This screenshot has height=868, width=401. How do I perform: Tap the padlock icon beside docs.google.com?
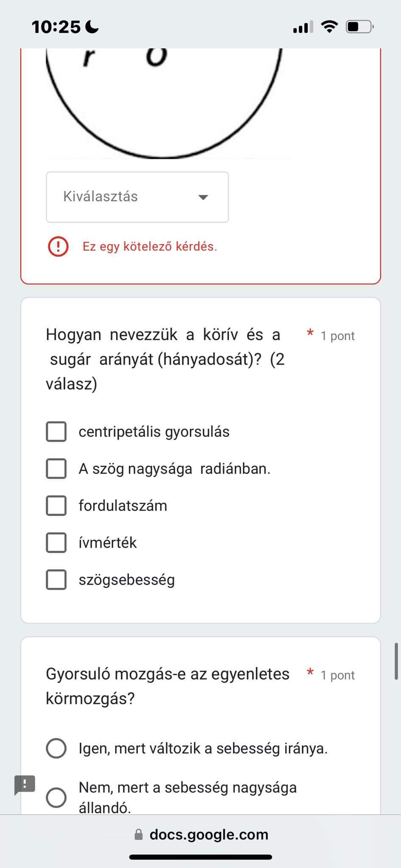(x=138, y=835)
